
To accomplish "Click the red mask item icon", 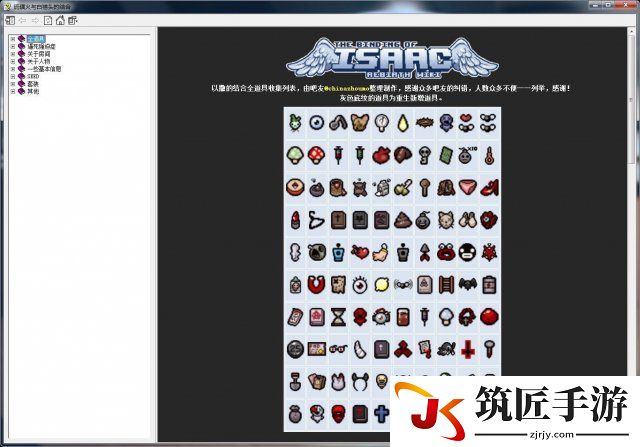I will coord(338,414).
